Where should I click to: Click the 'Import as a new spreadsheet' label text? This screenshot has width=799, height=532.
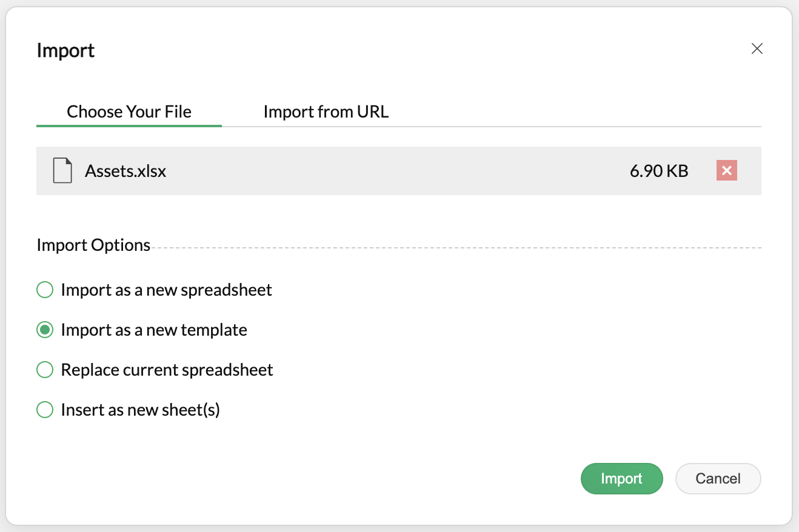(x=166, y=290)
